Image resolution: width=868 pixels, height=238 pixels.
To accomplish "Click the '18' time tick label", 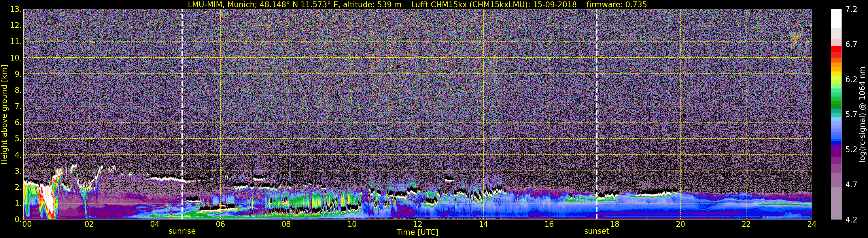I will (x=614, y=224).
